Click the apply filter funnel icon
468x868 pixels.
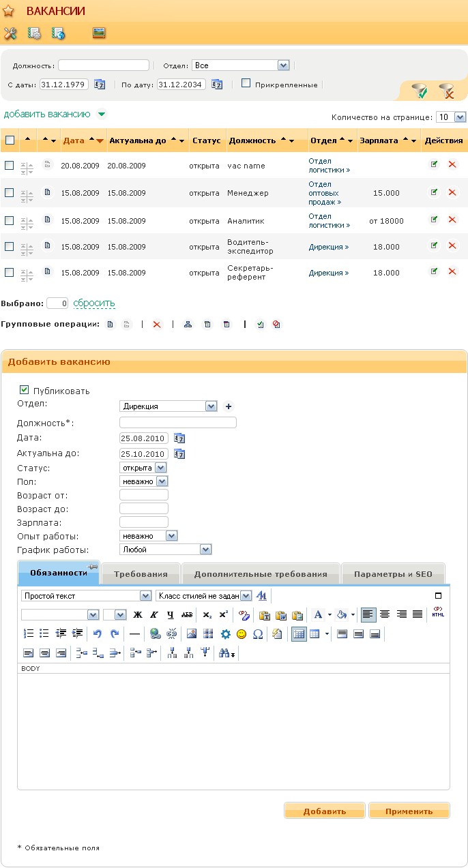419,90
